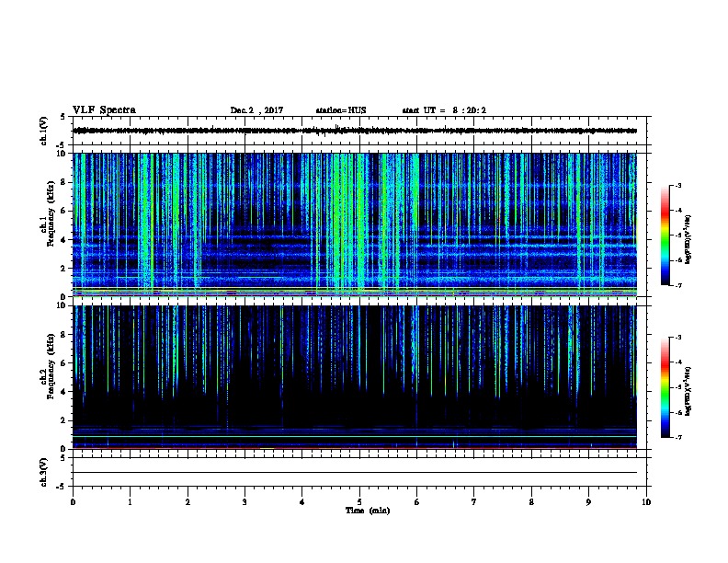Click time axis tick label "7"
The image size is (728, 563).
[x=474, y=502]
